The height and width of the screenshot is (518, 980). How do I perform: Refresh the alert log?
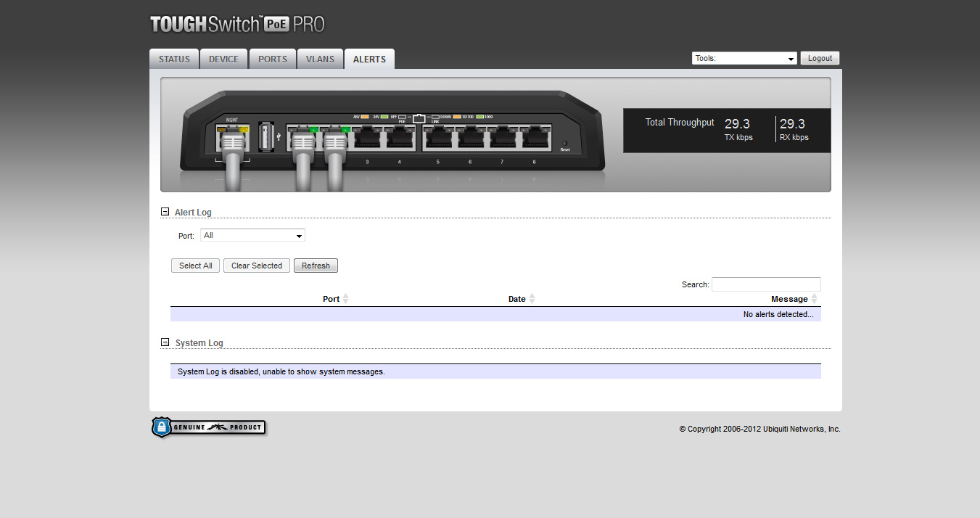[316, 266]
